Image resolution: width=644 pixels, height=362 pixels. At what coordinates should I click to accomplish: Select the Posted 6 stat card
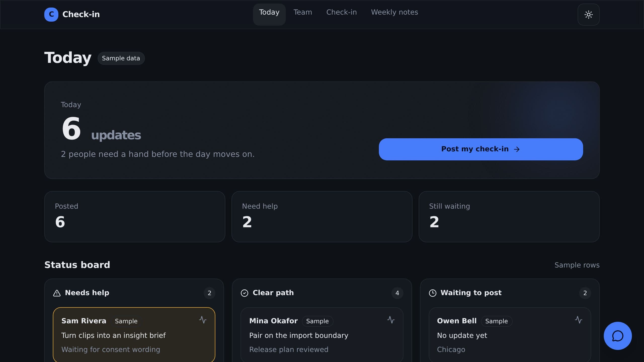tap(135, 217)
